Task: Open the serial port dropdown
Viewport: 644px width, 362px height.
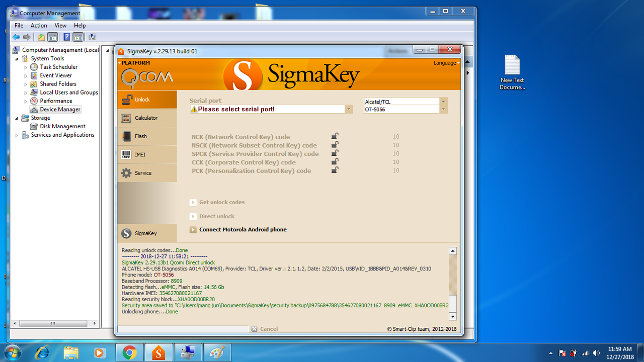Action: (348, 109)
